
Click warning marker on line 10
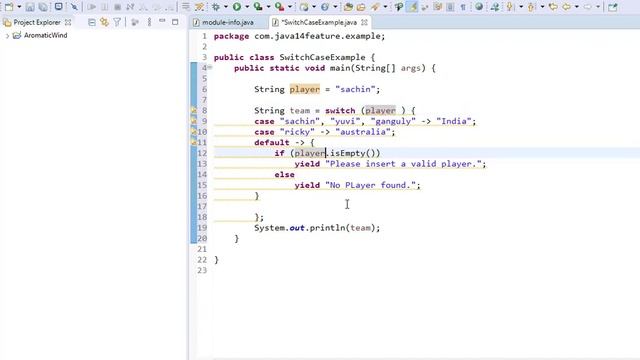pos(193,131)
